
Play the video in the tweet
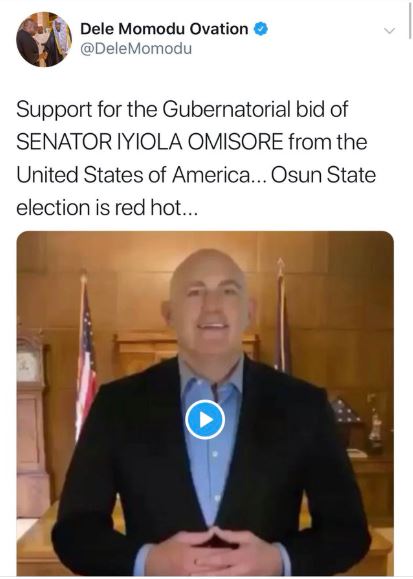point(205,420)
